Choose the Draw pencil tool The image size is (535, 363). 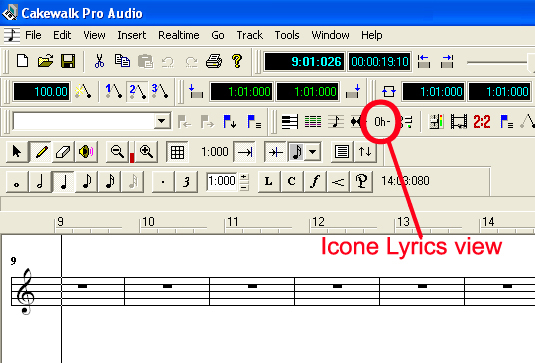(41, 151)
